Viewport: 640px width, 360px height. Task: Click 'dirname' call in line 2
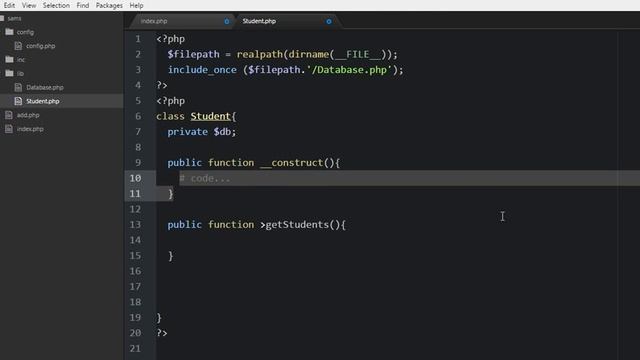pyautogui.click(x=309, y=54)
